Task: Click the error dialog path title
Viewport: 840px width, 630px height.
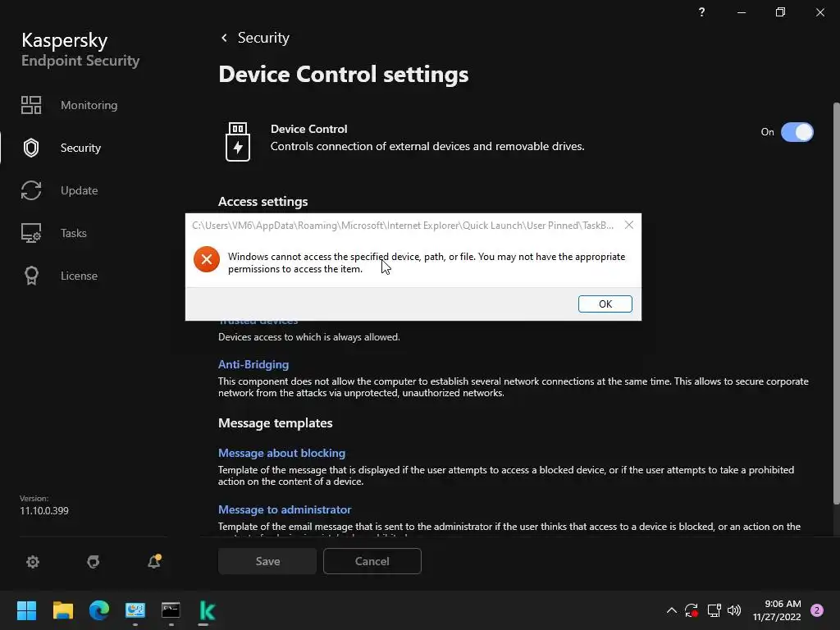Action: 403,226
